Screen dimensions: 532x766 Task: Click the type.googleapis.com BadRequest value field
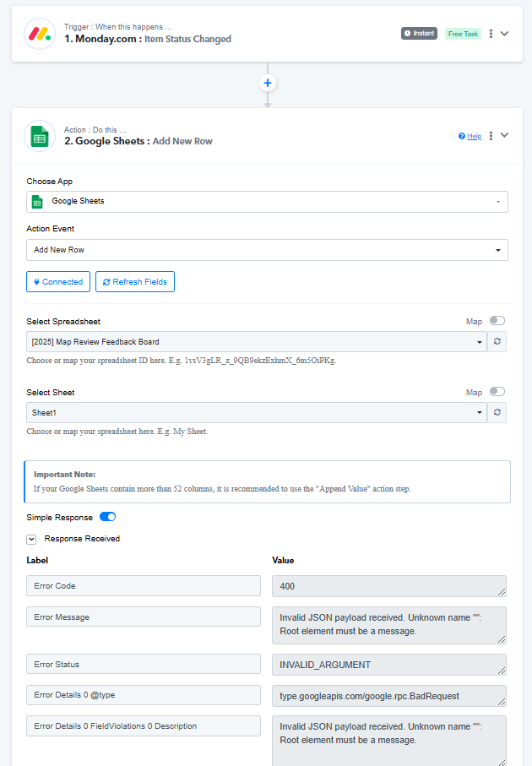[389, 696]
